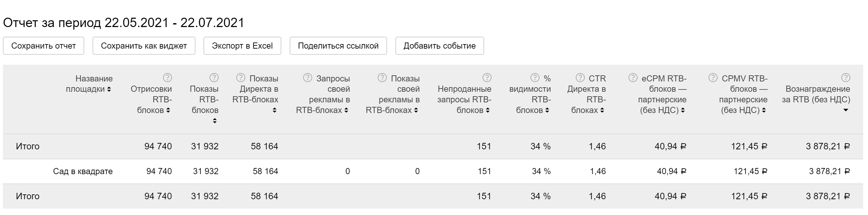Select the Сад в квадрате row name
Image resolution: width=868 pixels, height=215 pixels.
pyautogui.click(x=83, y=172)
